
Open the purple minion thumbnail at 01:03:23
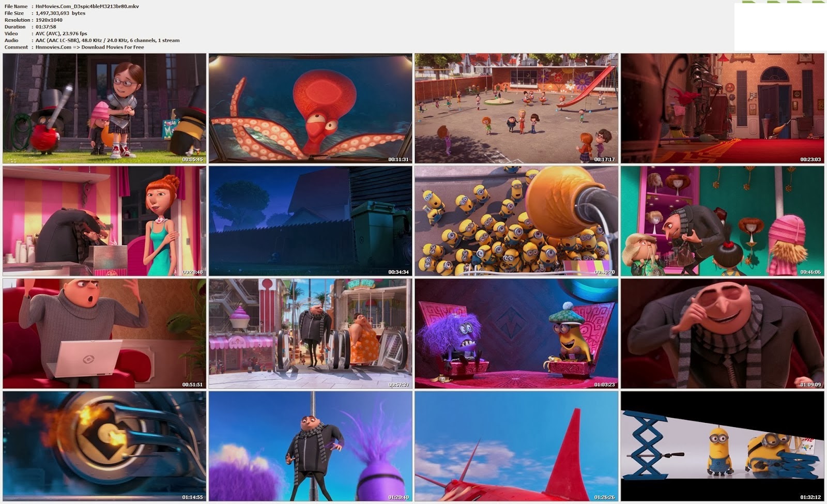[x=516, y=334]
